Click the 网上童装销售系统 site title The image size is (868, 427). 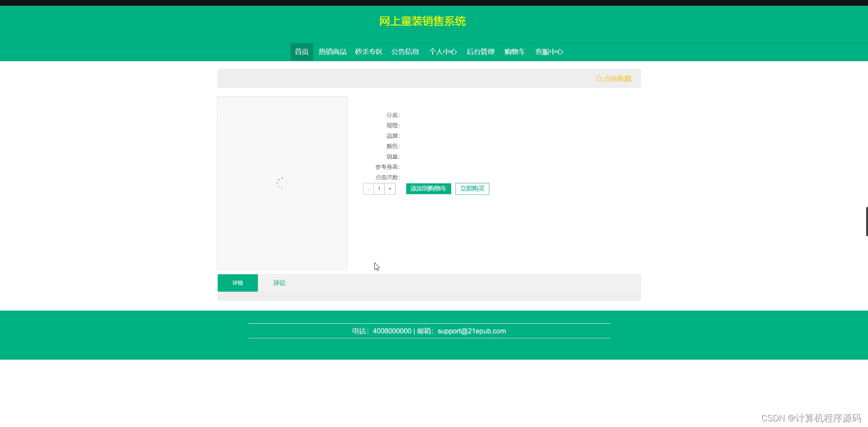pyautogui.click(x=422, y=22)
